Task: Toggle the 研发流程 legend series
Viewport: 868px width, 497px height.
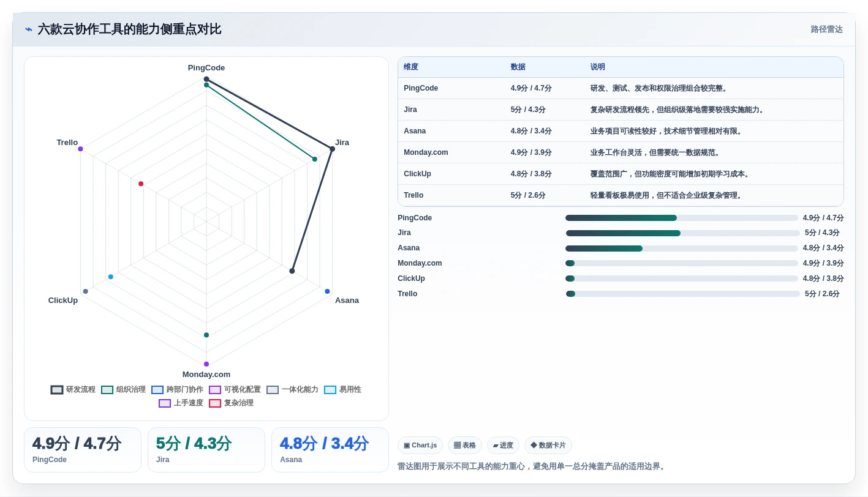Action: (73, 389)
